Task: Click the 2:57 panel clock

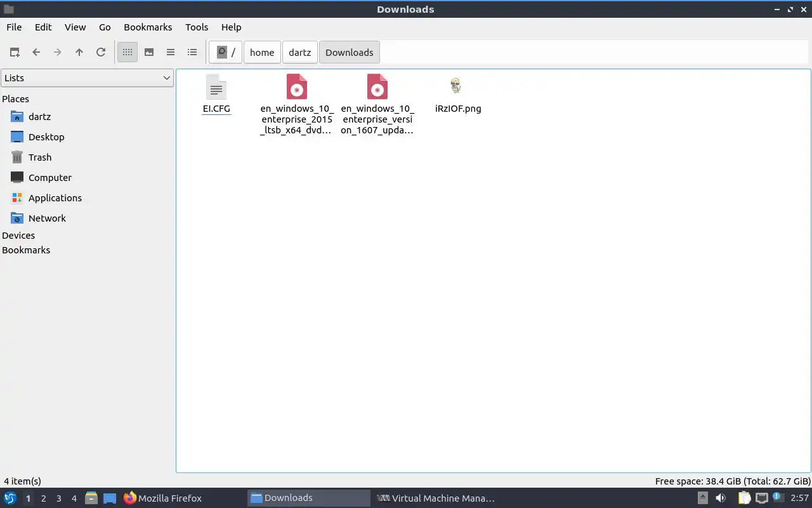Action: 799,498
